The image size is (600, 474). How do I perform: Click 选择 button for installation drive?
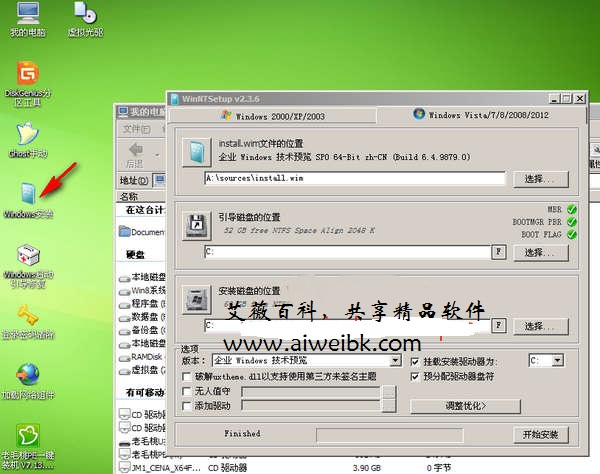click(541, 326)
